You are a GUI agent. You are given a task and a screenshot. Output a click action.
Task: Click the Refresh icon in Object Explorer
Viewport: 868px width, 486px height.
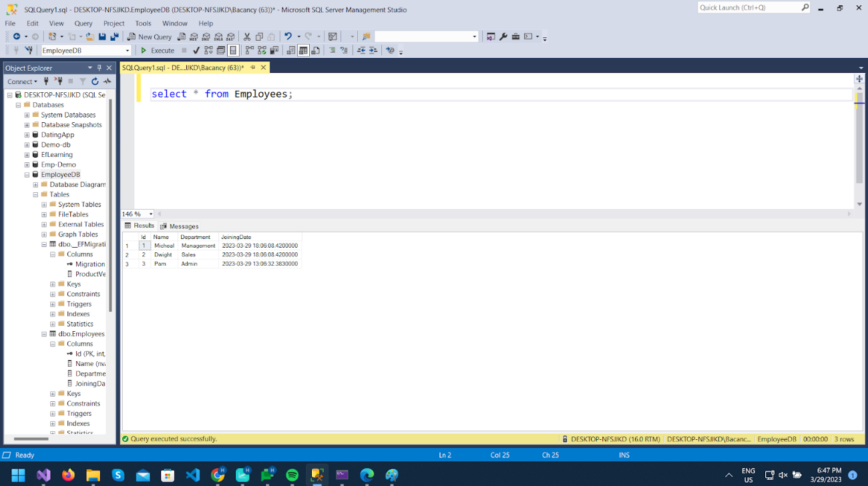pyautogui.click(x=95, y=81)
